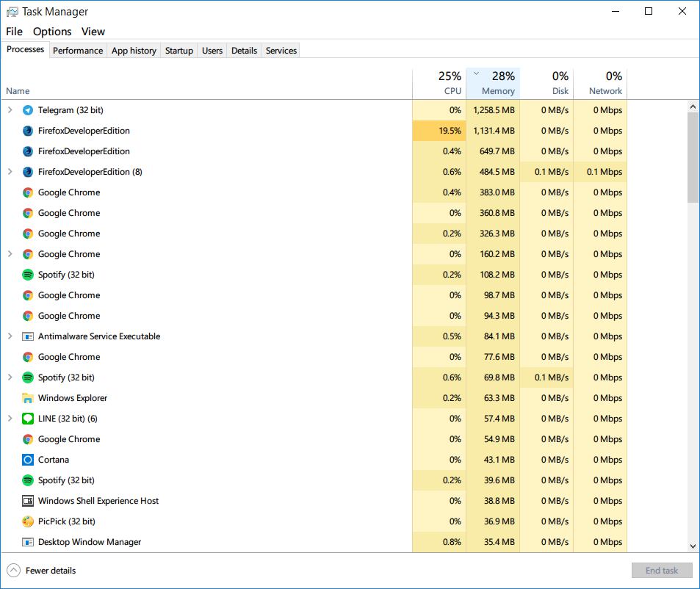Screen dimensions: 700x589
Task: Click the Telegram (32 bit) app icon
Action: [28, 110]
